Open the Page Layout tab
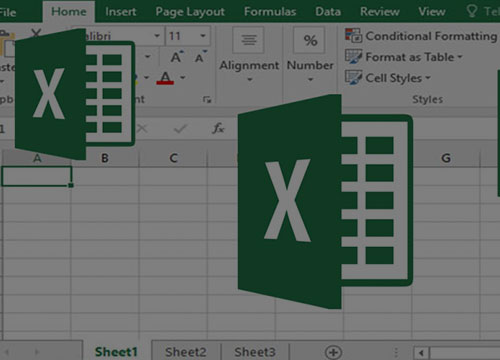Image resolution: width=500 pixels, height=360 pixels. coord(190,12)
